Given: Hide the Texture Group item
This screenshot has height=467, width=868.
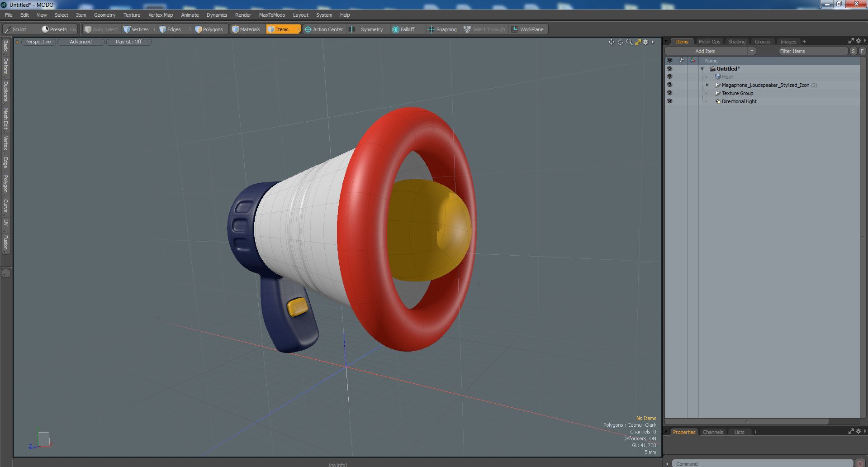Looking at the screenshot, I should pyautogui.click(x=669, y=93).
